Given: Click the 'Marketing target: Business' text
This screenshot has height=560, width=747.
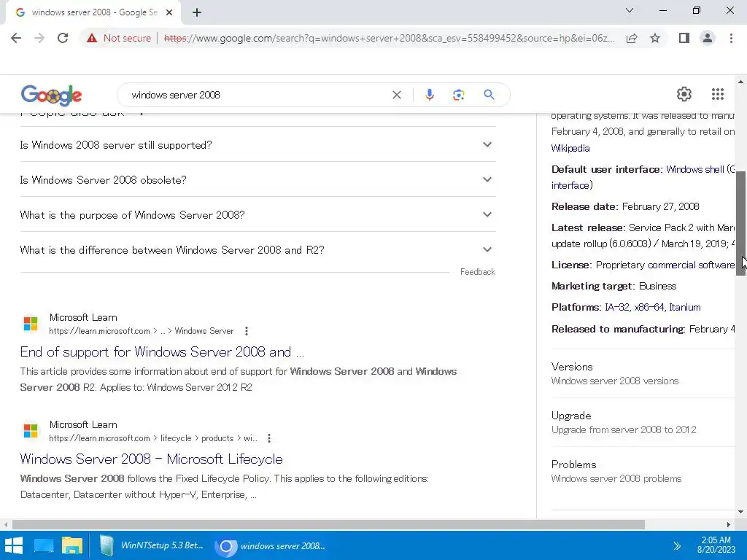Looking at the screenshot, I should (x=614, y=286).
